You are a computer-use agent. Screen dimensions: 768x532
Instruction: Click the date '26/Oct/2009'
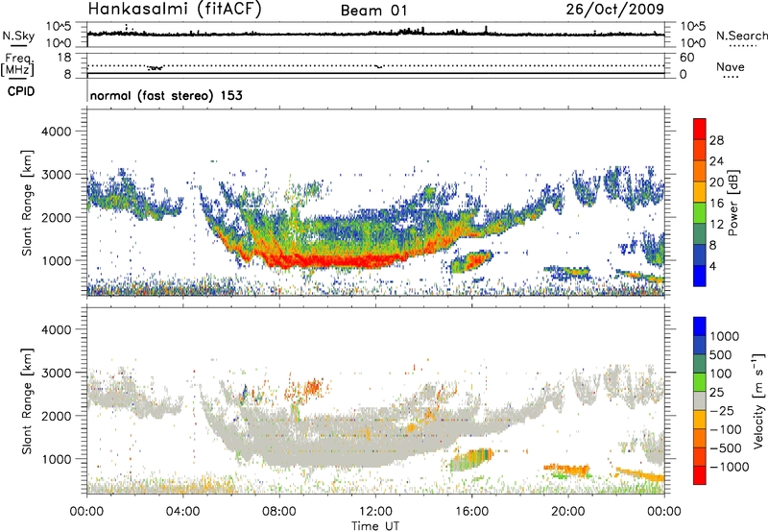click(x=615, y=10)
